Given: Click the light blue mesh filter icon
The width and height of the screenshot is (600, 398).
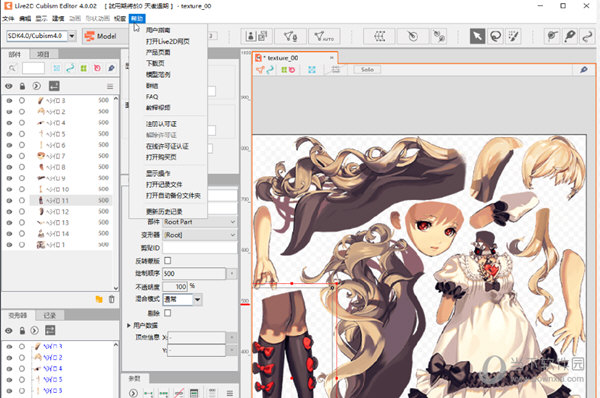Looking at the screenshot, I should pos(57,68).
